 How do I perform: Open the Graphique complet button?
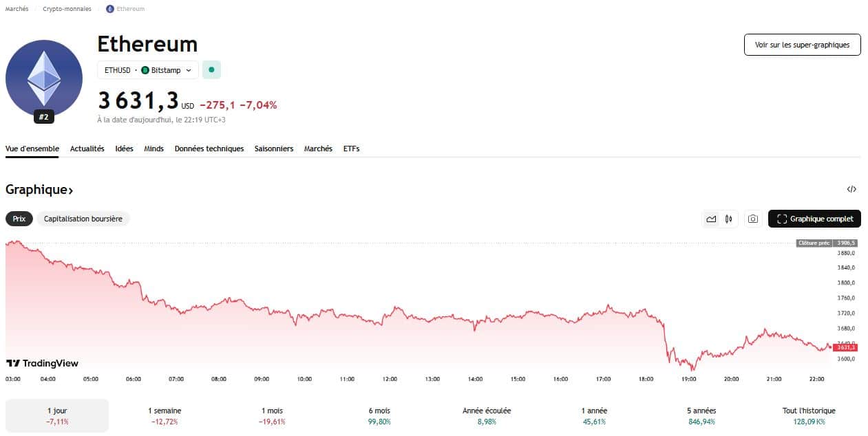point(814,219)
